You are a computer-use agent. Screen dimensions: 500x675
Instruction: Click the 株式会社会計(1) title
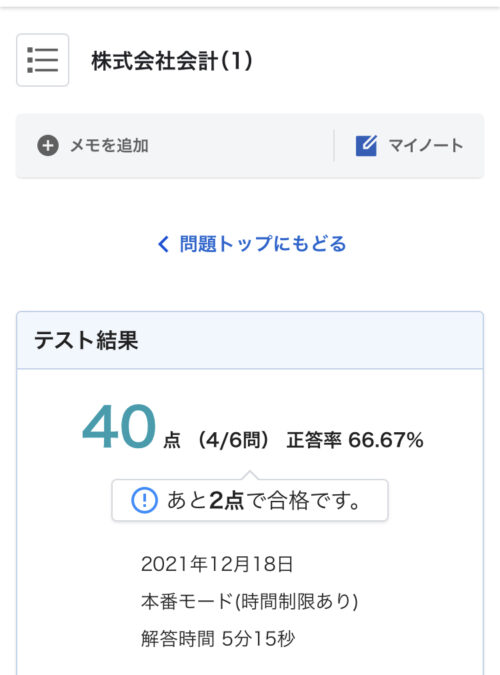(172, 60)
